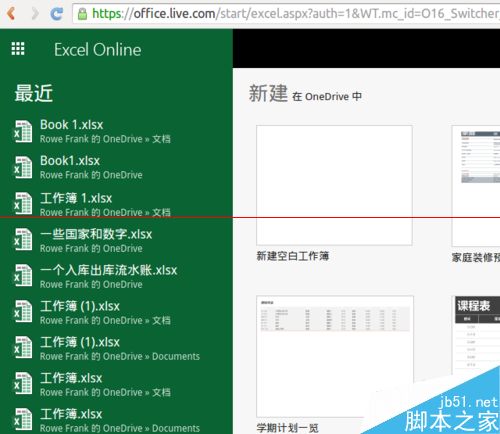The image size is (500, 434).
Task: Open recent file Book1.xlsx
Action: [x=70, y=161]
